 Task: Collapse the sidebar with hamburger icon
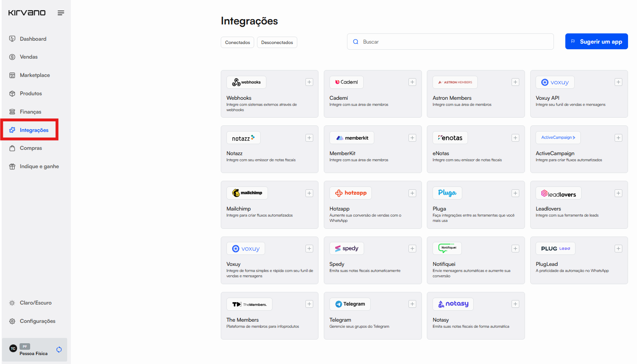coord(61,13)
